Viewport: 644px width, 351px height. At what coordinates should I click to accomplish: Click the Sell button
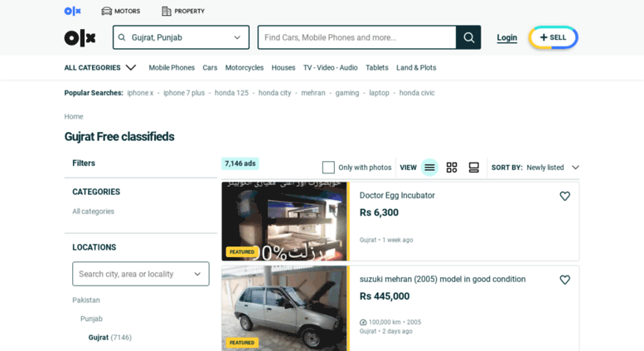click(x=553, y=37)
